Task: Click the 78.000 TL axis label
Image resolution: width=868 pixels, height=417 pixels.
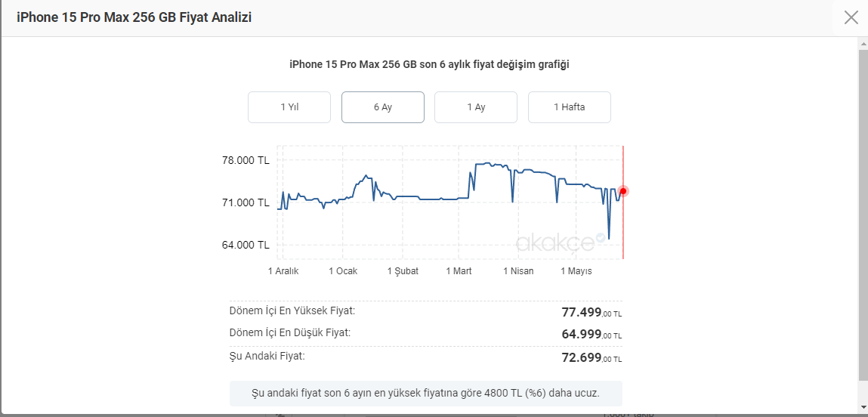Action: pyautogui.click(x=246, y=161)
